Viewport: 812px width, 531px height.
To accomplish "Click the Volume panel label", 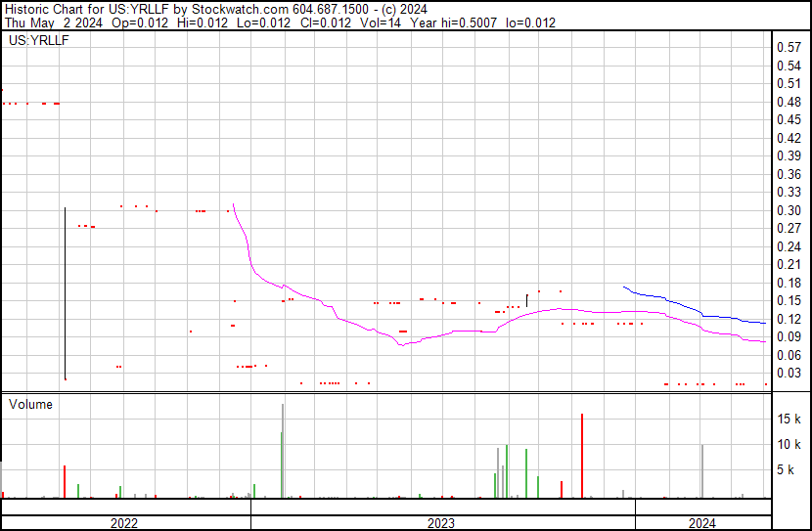I will (30, 404).
